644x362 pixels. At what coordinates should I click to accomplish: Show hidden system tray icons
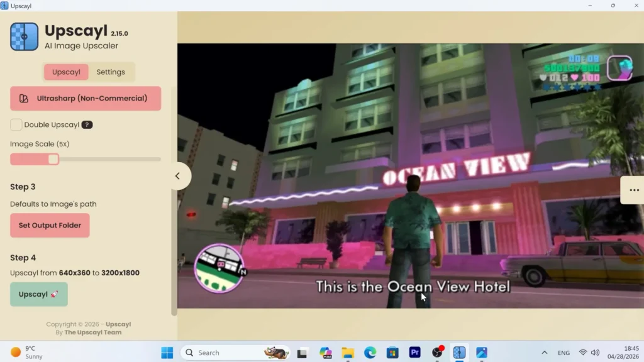click(544, 353)
